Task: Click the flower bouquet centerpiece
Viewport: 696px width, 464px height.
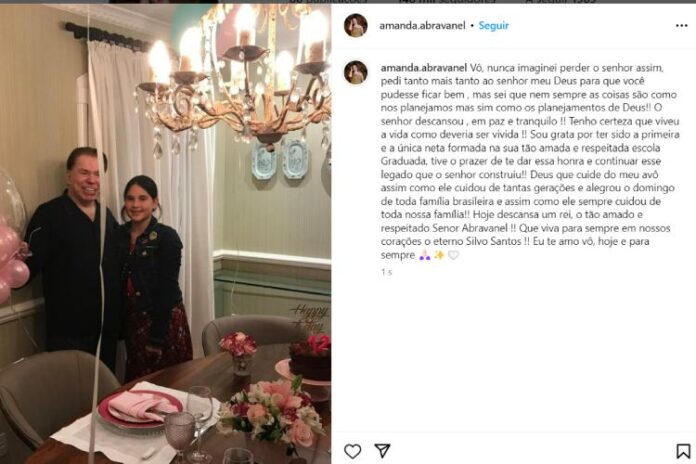Action: coord(271,413)
